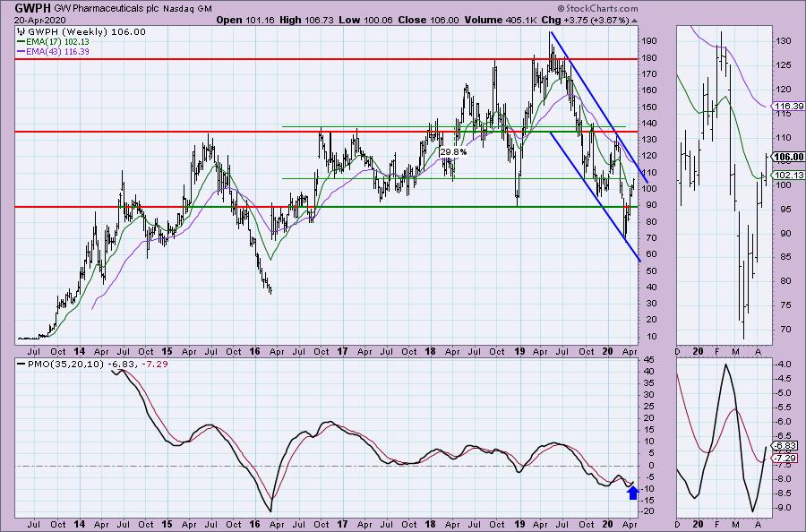This screenshot has height=532, width=806.
Task: Click year 19 on the axis under the price chart
Action: coord(519,352)
